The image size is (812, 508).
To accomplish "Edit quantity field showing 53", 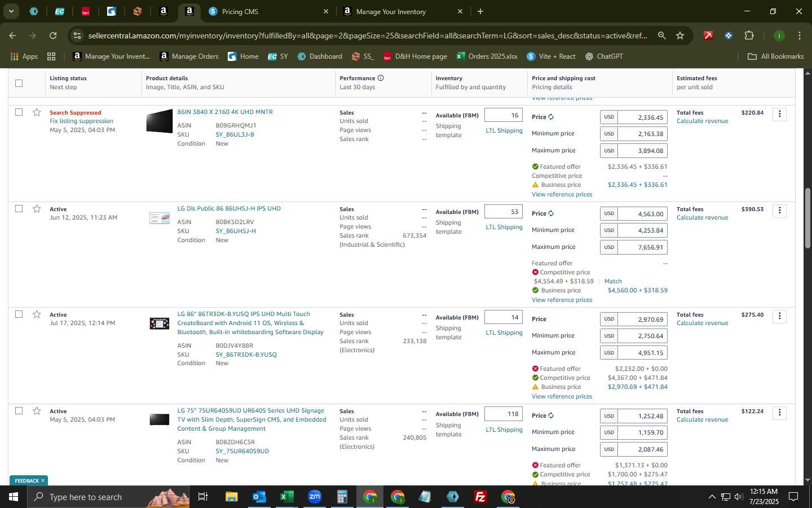I will tap(504, 212).
